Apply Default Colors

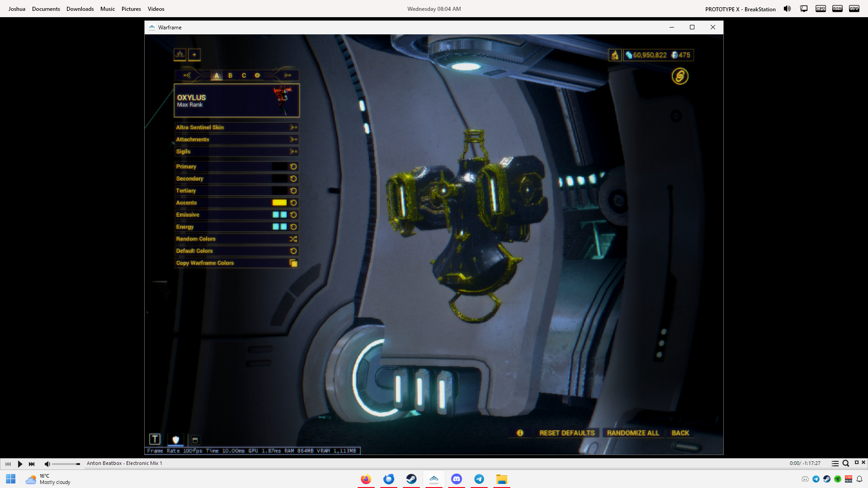[237, 251]
